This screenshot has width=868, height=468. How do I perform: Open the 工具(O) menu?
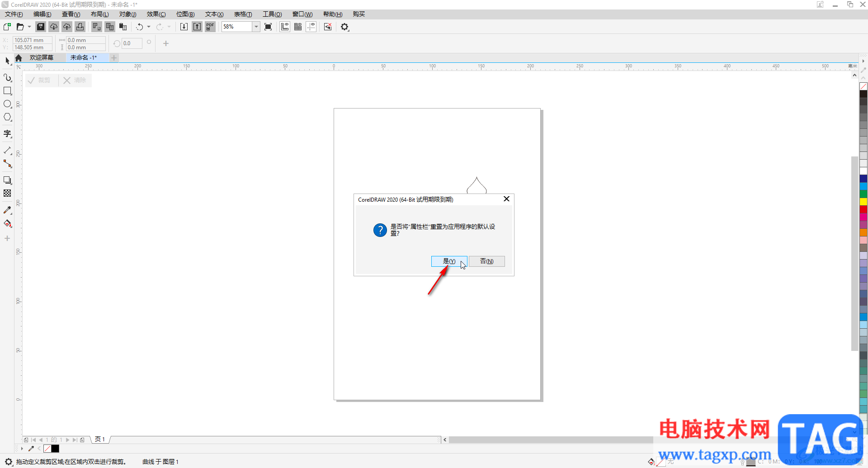272,14
